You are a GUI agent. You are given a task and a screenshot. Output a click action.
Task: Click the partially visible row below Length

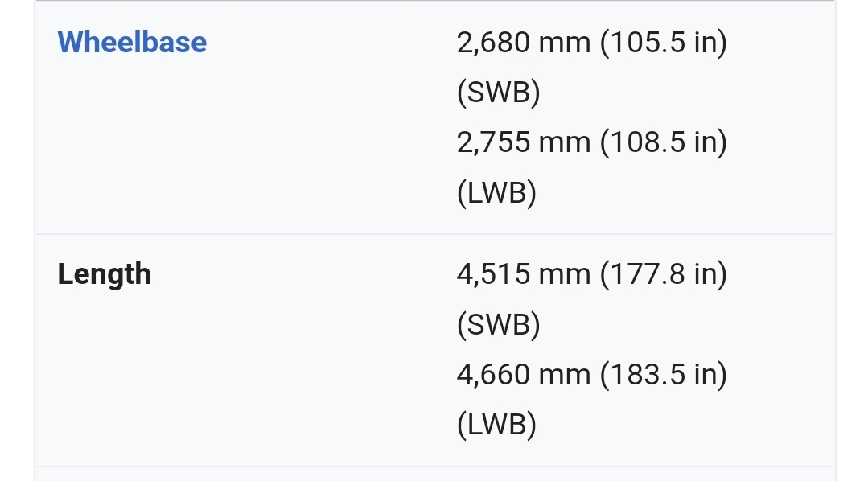click(435, 475)
